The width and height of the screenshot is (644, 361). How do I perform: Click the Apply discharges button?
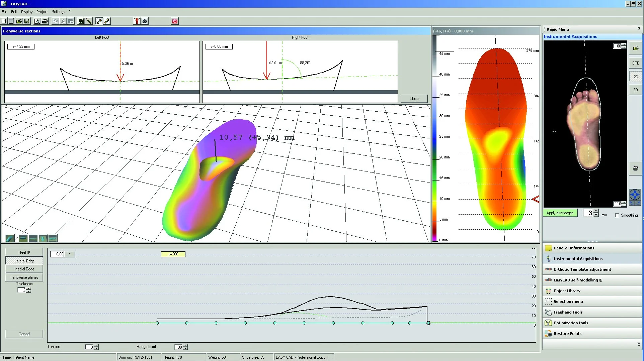click(x=560, y=213)
